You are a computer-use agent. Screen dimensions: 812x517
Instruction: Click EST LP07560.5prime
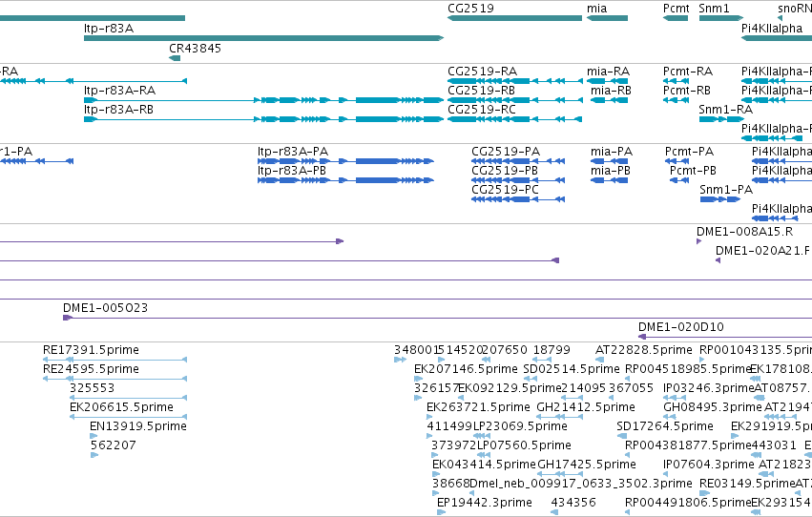(x=484, y=455)
